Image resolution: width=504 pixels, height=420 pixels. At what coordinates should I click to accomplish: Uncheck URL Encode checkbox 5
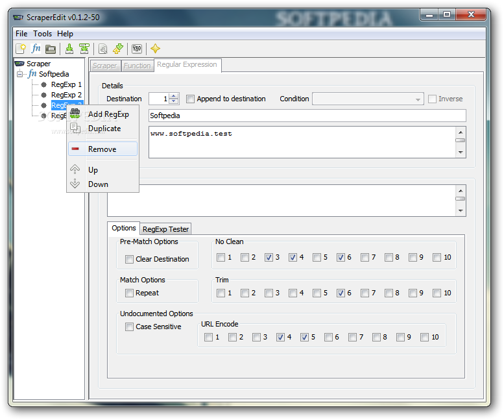point(304,337)
